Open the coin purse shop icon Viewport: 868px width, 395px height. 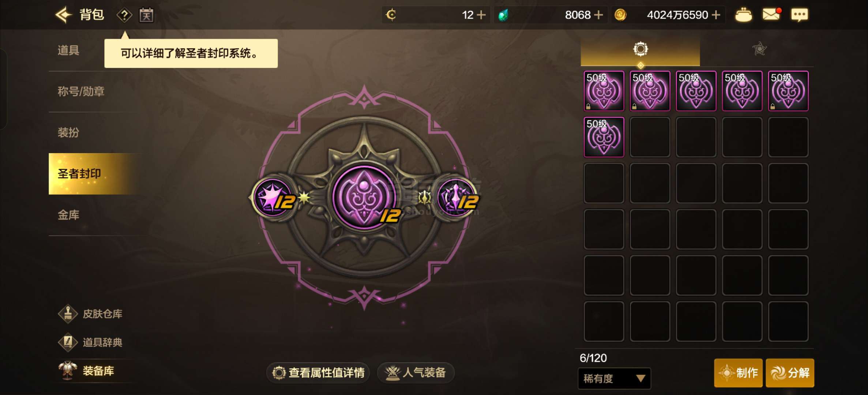(743, 15)
